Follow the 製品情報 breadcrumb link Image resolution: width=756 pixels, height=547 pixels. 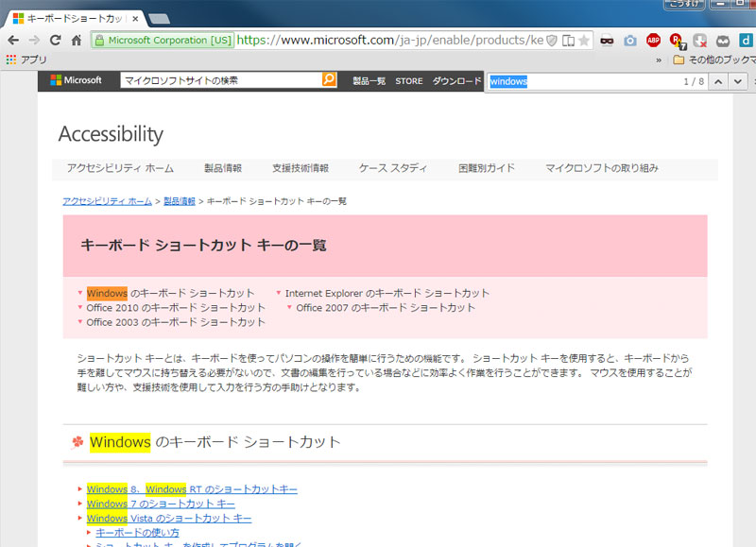coord(180,201)
